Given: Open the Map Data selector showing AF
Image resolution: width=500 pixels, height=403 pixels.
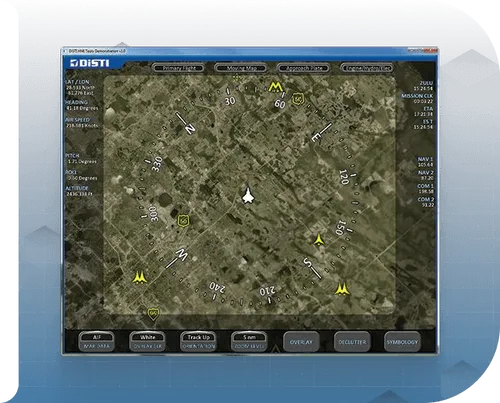Looking at the screenshot, I should [x=97, y=341].
